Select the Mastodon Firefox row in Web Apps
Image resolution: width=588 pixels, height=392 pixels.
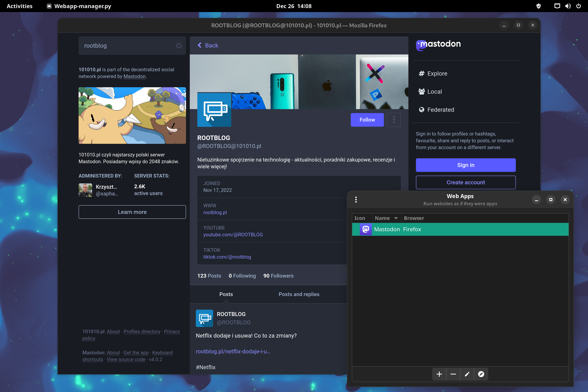[460, 229]
